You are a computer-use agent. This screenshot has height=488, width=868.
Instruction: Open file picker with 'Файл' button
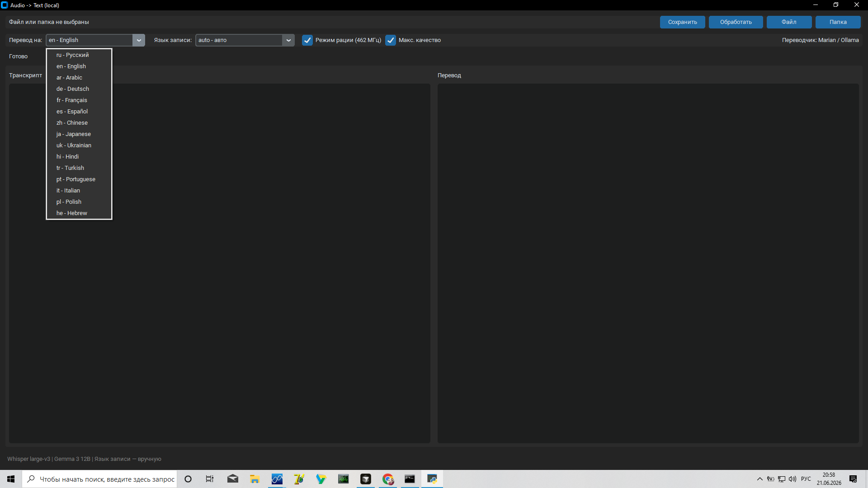coord(789,22)
